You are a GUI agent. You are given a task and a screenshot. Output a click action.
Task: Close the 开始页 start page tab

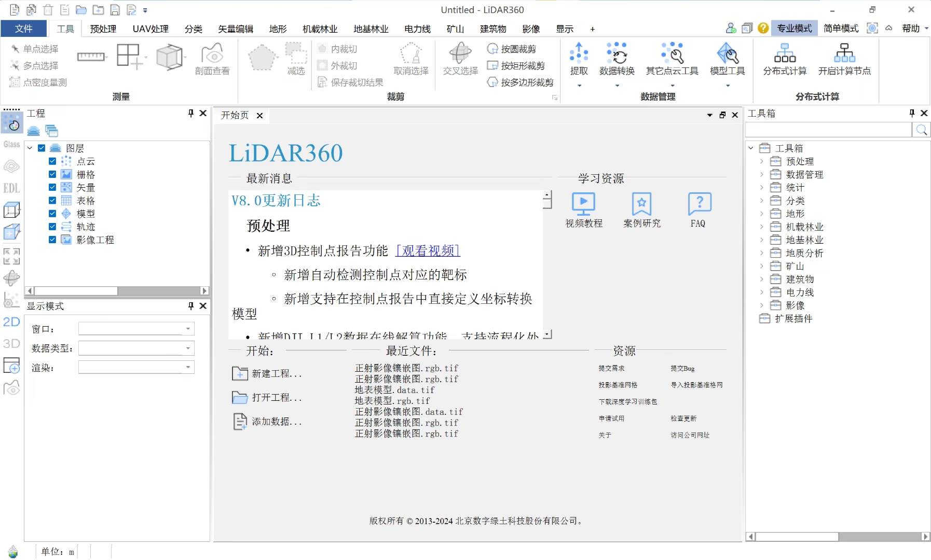pyautogui.click(x=259, y=116)
